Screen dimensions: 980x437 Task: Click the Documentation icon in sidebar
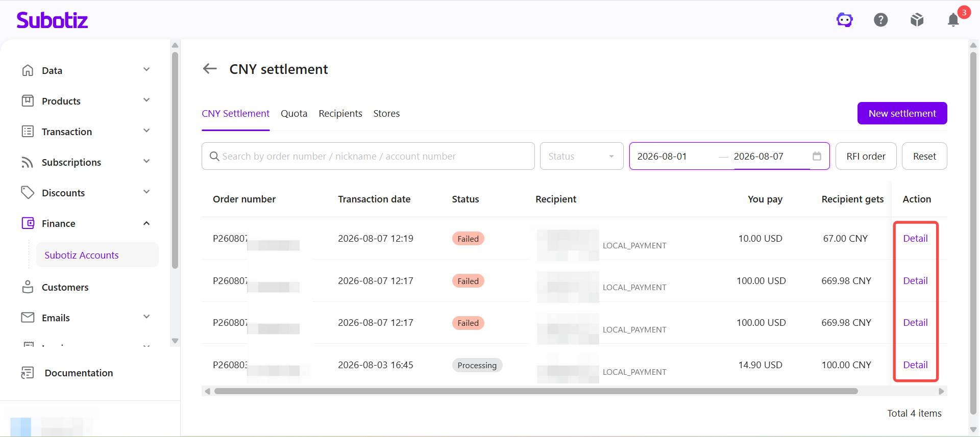pyautogui.click(x=28, y=373)
